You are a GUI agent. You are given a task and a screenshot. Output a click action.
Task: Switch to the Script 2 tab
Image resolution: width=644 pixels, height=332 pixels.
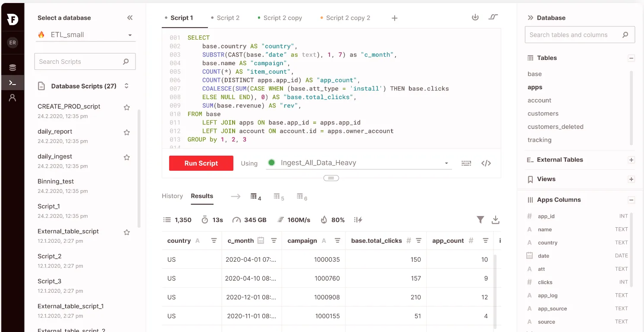click(228, 18)
